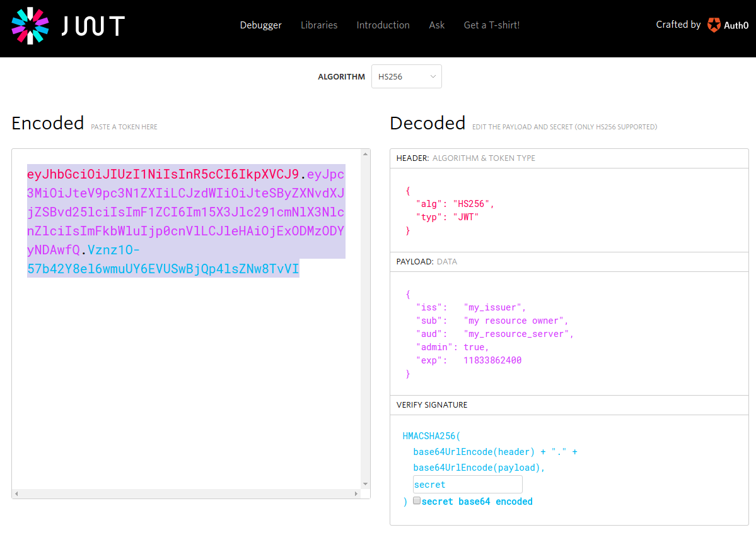The height and width of the screenshot is (537, 756).
Task: Click inside the secret input field
Action: pos(467,485)
